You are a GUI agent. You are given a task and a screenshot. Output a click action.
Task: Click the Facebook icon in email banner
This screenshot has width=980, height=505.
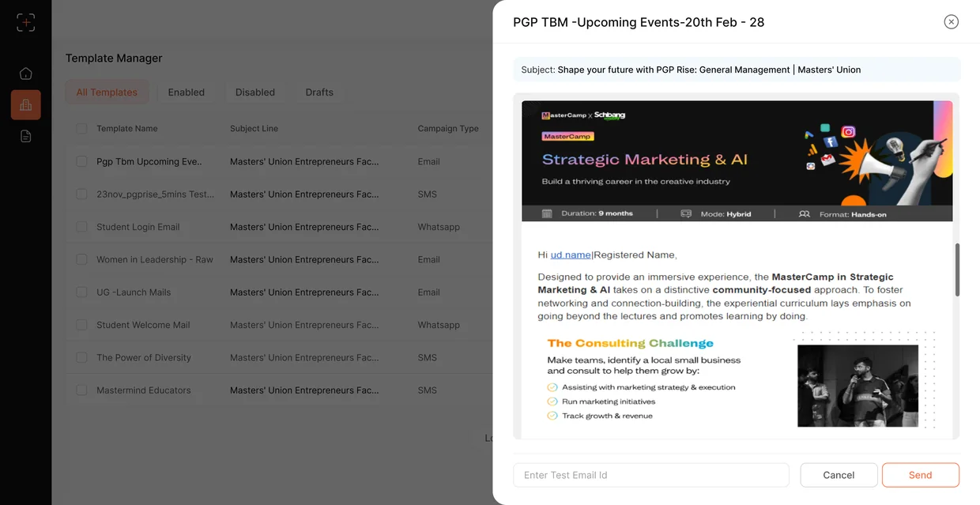830,142
